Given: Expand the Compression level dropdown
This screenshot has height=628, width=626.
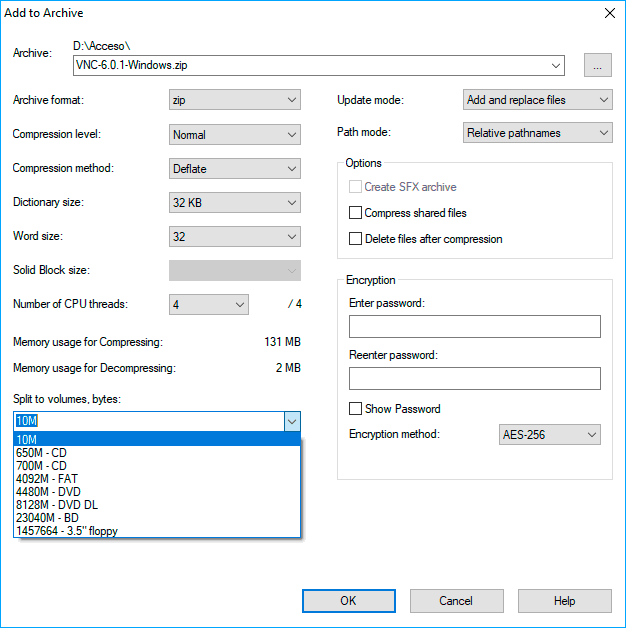Looking at the screenshot, I should coord(235,134).
